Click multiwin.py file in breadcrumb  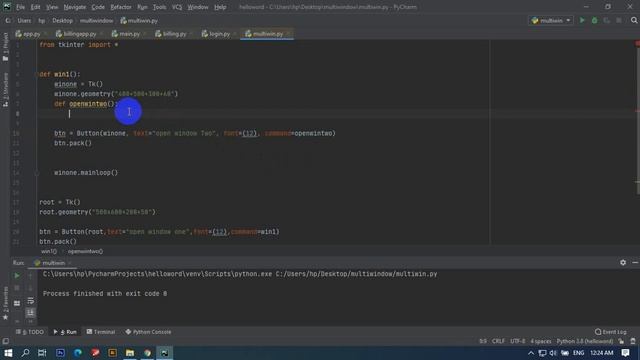(139, 20)
